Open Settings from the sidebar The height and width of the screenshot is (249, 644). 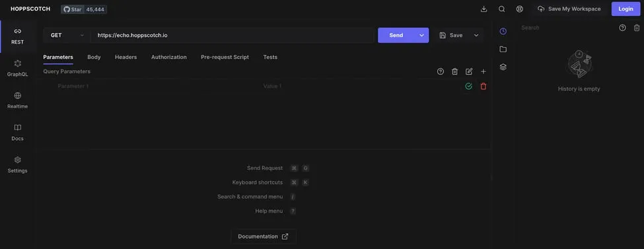tap(17, 164)
